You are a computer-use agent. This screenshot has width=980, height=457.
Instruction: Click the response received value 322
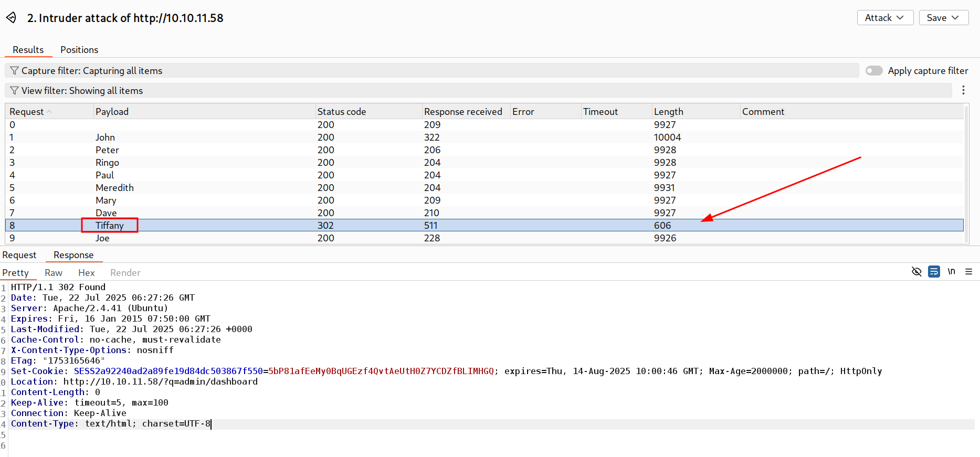[432, 137]
